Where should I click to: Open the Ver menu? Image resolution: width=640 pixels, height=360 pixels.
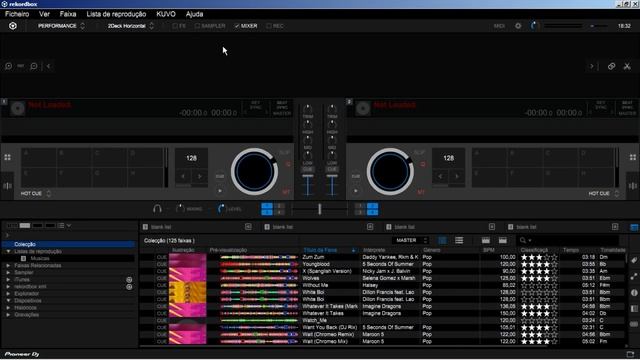(x=44, y=14)
